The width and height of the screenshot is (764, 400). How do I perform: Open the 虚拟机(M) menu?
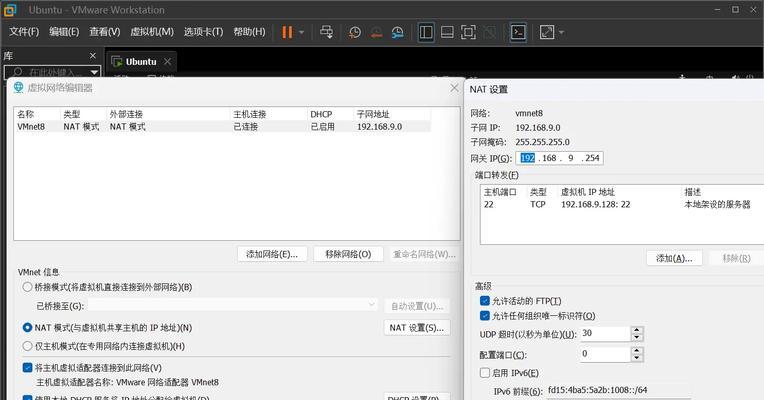(152, 32)
